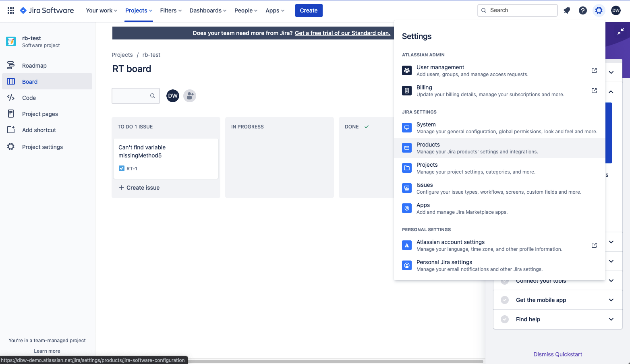Open Issues settings entry
Screen dimensions: 630x364
pyautogui.click(x=499, y=188)
